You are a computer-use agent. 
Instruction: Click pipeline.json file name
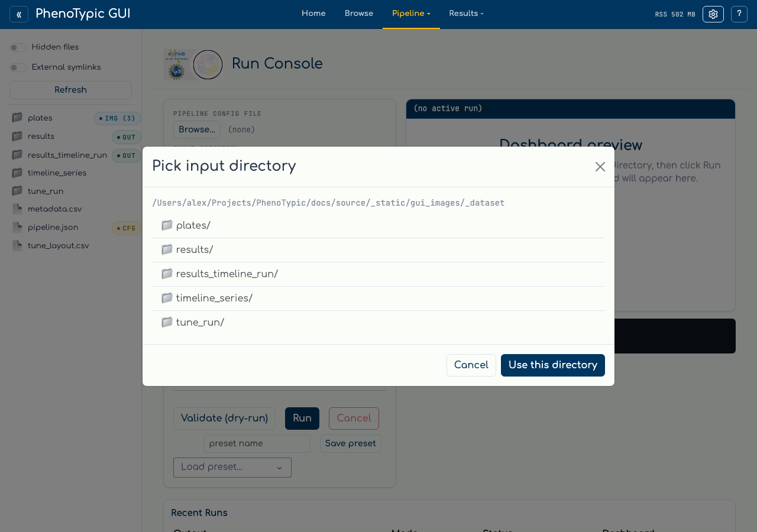(x=53, y=228)
